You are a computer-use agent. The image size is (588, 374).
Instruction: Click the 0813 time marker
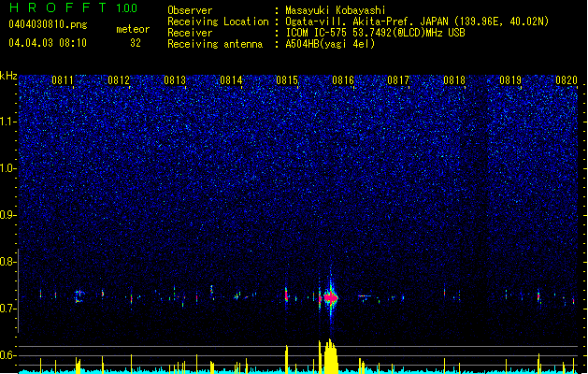point(175,80)
